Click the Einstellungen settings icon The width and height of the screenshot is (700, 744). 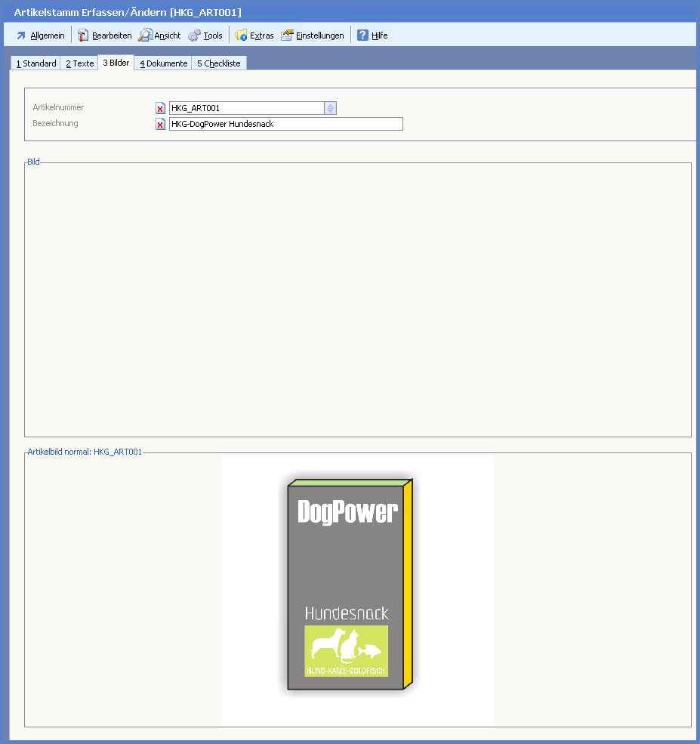coord(287,36)
